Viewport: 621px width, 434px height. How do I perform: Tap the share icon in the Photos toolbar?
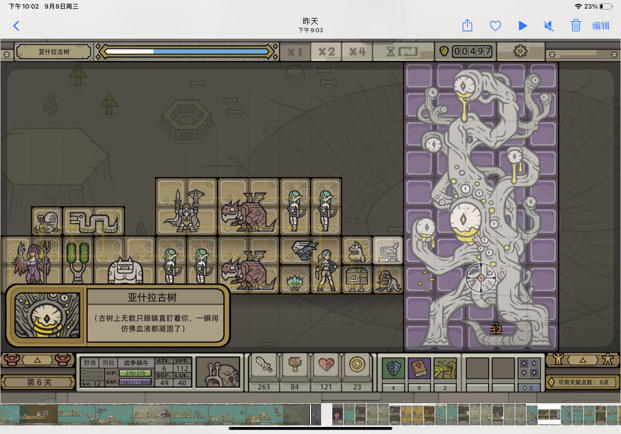click(467, 26)
